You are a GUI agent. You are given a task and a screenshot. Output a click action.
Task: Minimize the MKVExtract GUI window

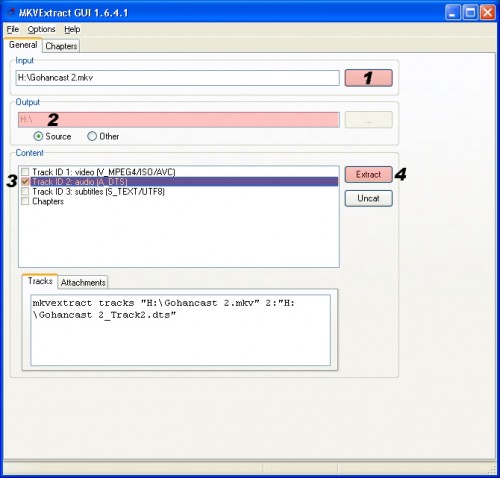tap(452, 13)
